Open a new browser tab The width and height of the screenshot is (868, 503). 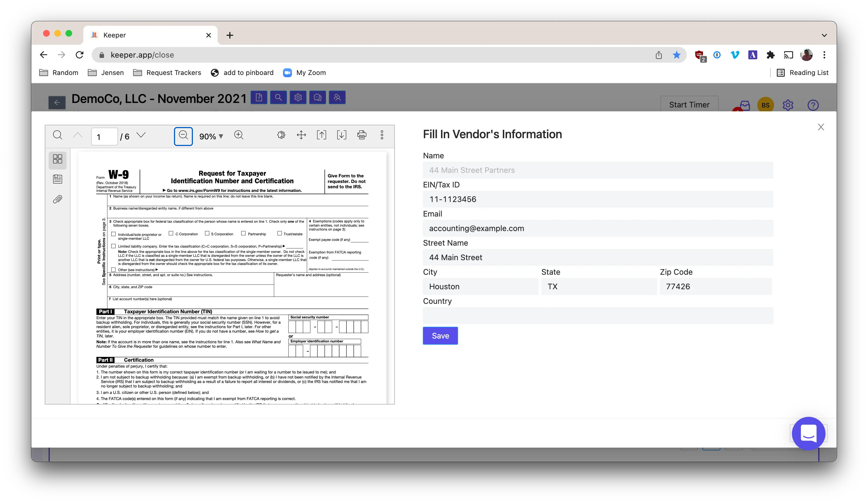[230, 35]
